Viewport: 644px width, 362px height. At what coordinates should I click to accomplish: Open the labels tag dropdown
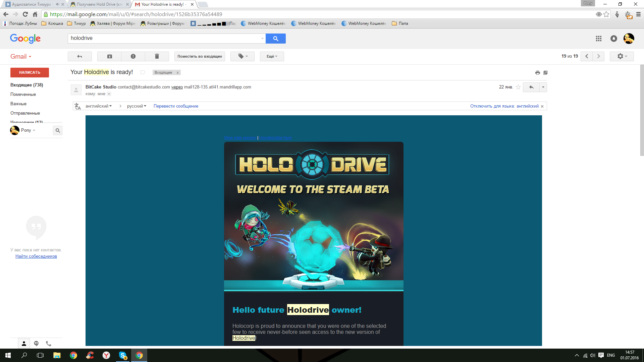pyautogui.click(x=243, y=56)
